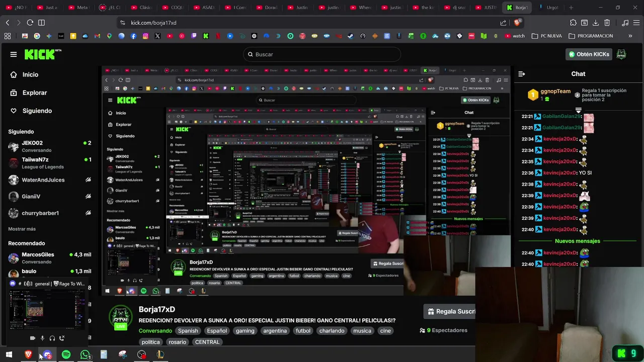
Task: Toggle Brave sidebar panel button
Action: pyautogui.click(x=41, y=23)
